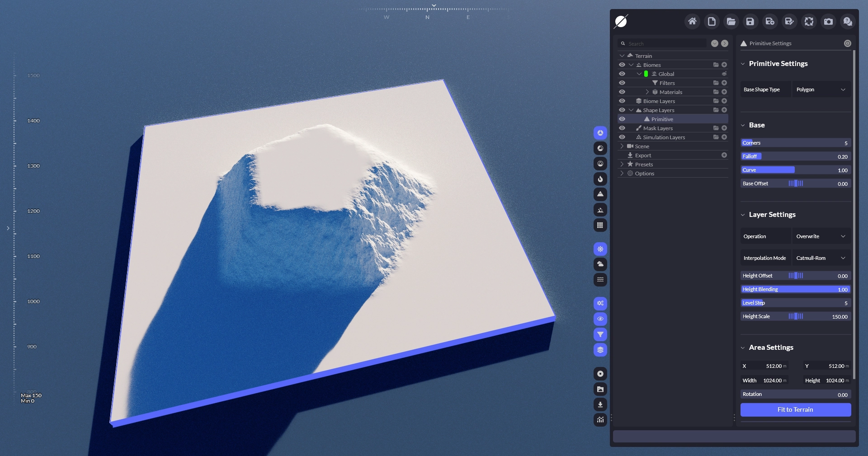
Task: Click the camera screenshot icon
Action: click(x=828, y=21)
